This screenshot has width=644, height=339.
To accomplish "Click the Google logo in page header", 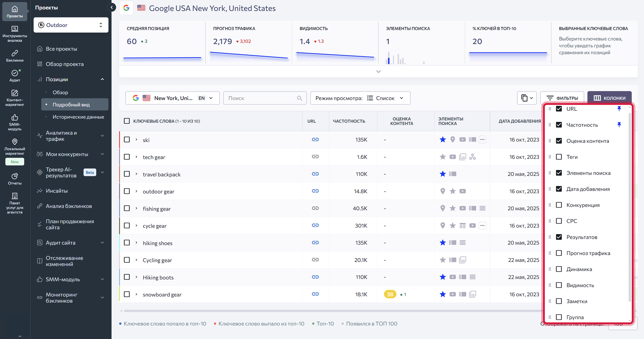I will point(126,8).
